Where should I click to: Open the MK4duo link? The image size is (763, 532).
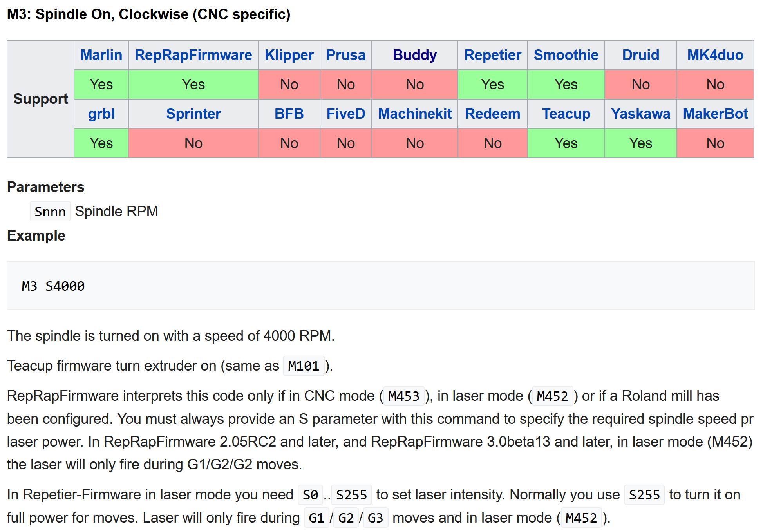[x=715, y=55]
